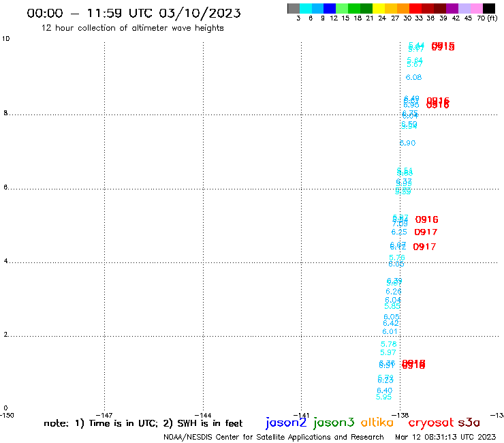Click the wave height value 6.26
504x443 pixels.
coord(394,292)
